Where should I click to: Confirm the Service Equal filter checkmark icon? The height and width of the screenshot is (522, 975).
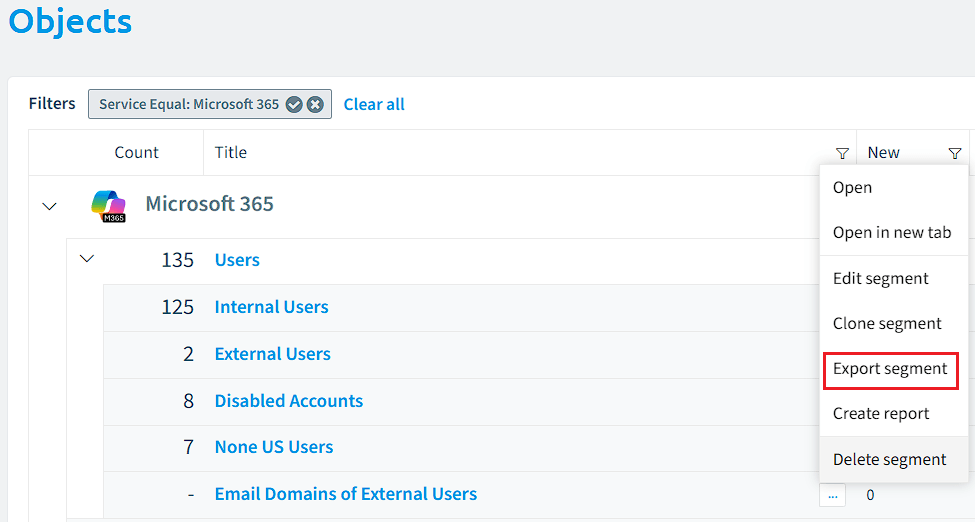click(294, 105)
